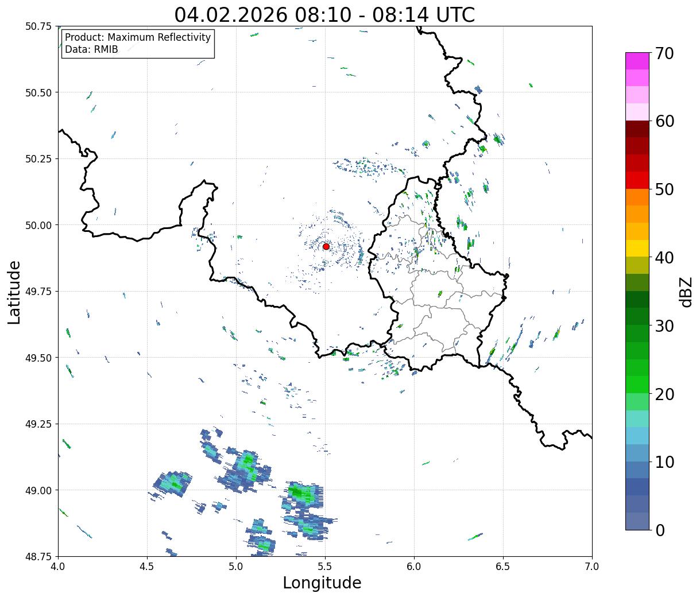Pick the dark maroon swatch below 60
The height and width of the screenshot is (597, 700).
[x=637, y=129]
